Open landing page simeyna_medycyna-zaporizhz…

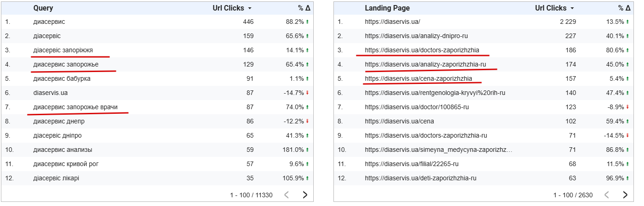[x=439, y=150]
